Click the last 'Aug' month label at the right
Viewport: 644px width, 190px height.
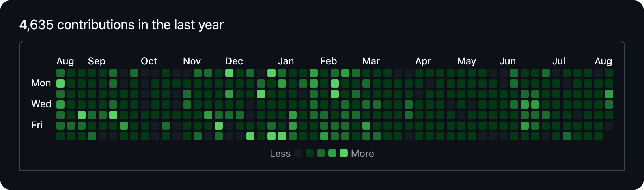point(603,61)
